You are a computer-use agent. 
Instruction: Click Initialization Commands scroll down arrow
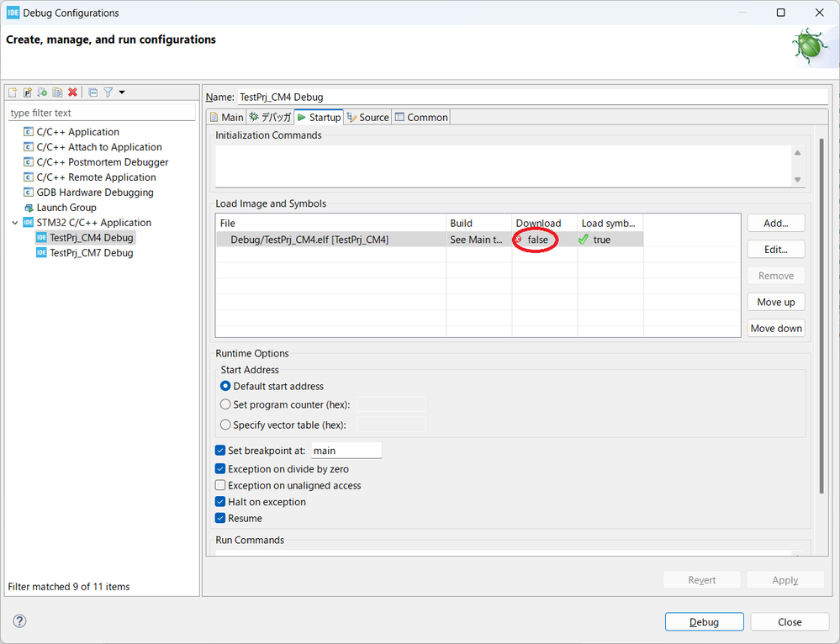pos(797,179)
